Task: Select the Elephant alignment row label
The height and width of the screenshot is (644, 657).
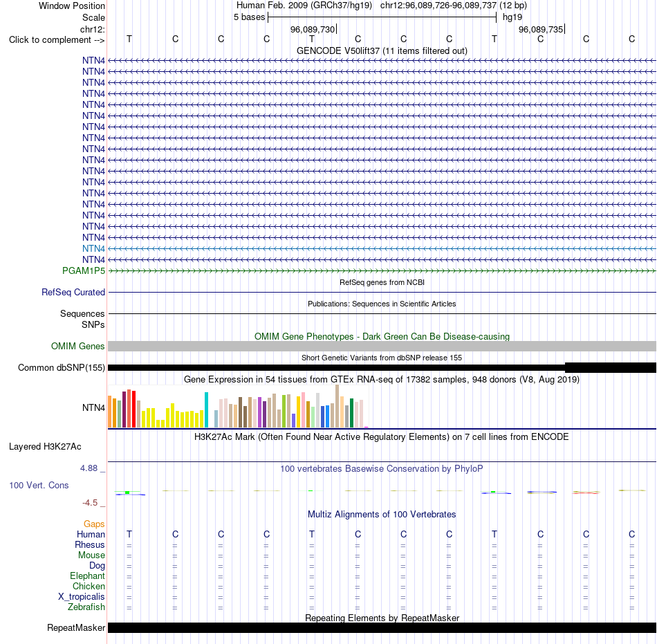Action: coord(87,576)
